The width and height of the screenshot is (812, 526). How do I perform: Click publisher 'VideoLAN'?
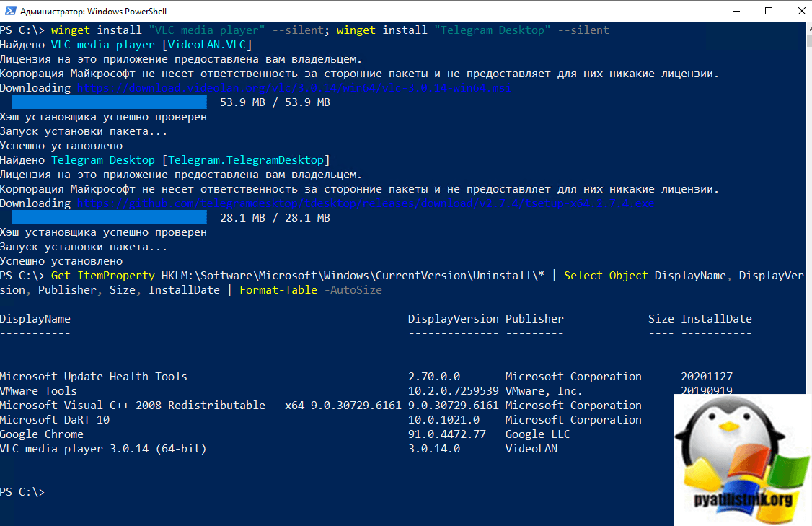pyautogui.click(x=531, y=449)
